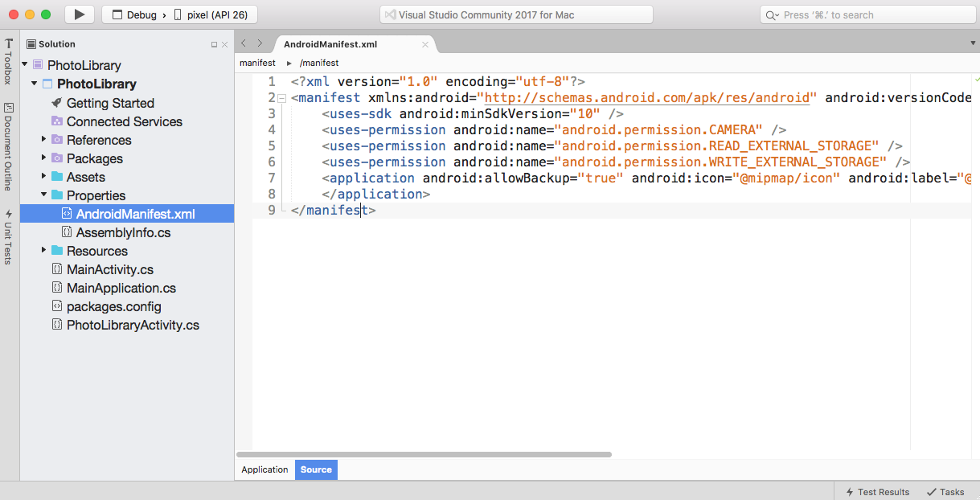Click the manifest breadcrumb
This screenshot has width=980, height=500.
click(x=257, y=63)
